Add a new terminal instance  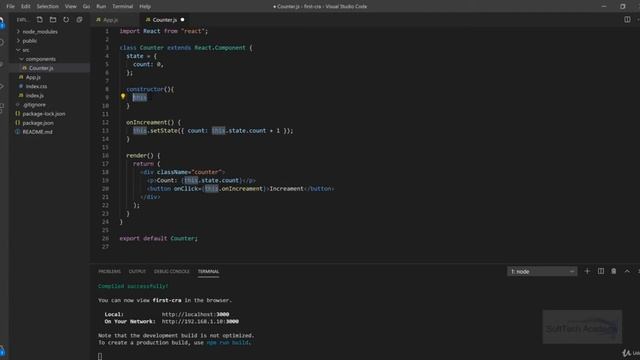pos(587,271)
